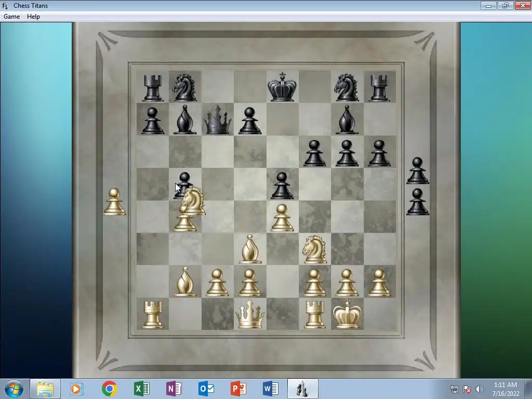The width and height of the screenshot is (532, 399).
Task: Select the white king on g1
Action: tap(347, 314)
